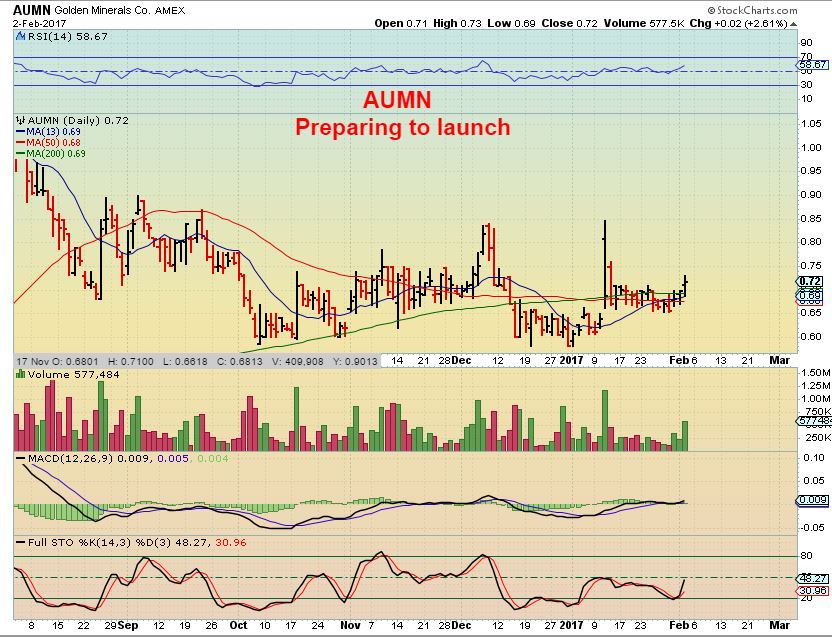Click the latest price bar at chart's right end
The image size is (832, 637).
coord(686,287)
